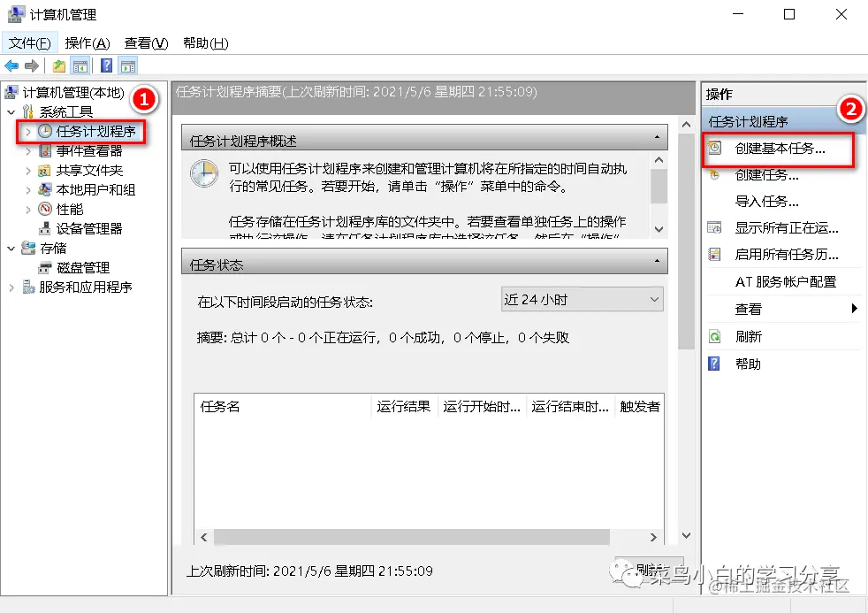Click the 运行结束时... column header
The image size is (868, 613).
pyautogui.click(x=571, y=406)
